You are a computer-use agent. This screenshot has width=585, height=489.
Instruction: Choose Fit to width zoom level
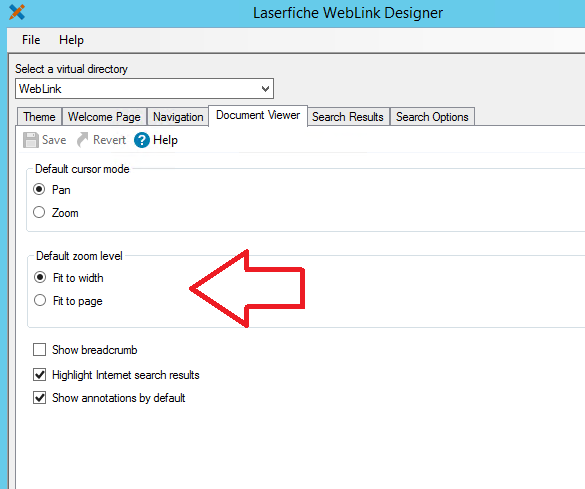(x=40, y=278)
